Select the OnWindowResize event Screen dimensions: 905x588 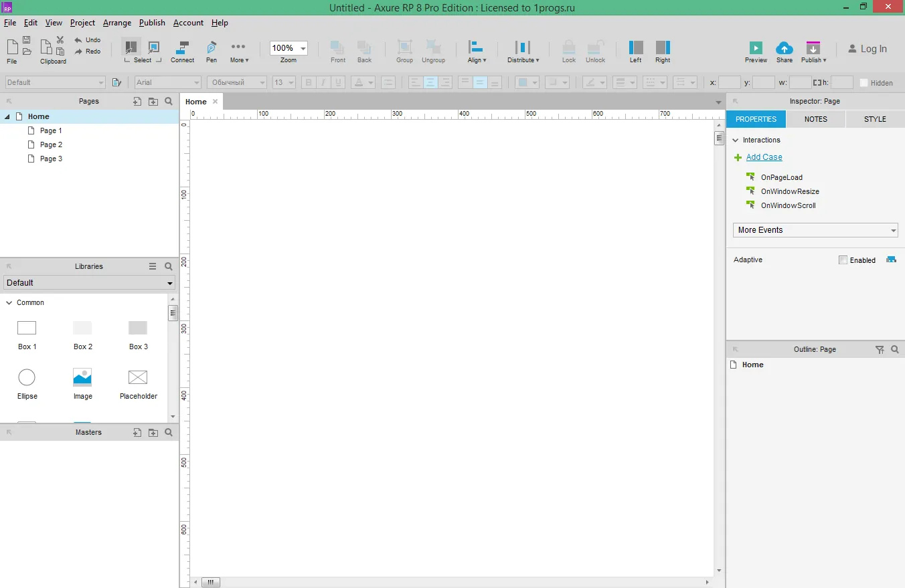click(790, 191)
